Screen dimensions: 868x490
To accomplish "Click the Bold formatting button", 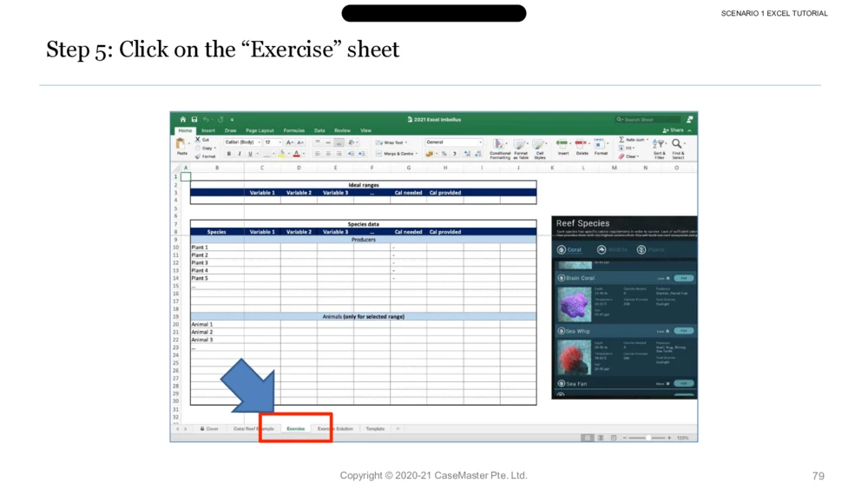I will (229, 154).
